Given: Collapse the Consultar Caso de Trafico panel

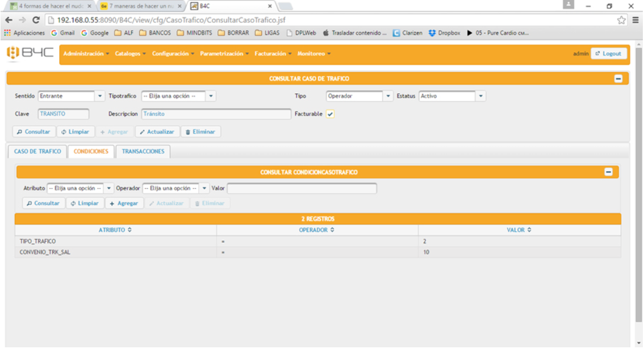Looking at the screenshot, I should coord(618,79).
